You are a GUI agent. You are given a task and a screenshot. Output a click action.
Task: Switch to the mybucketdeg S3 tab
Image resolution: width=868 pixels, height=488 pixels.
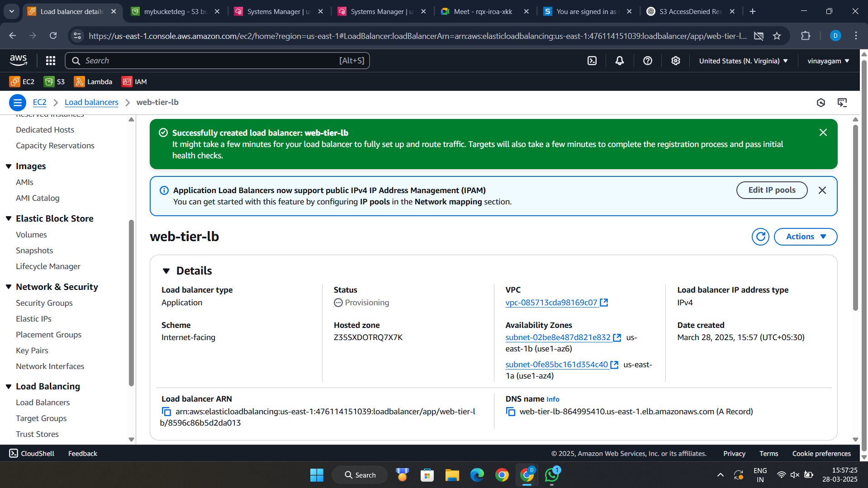pos(175,11)
